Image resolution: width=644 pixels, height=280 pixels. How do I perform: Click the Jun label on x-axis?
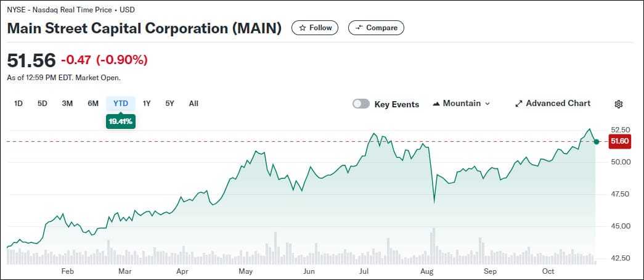coord(309,271)
